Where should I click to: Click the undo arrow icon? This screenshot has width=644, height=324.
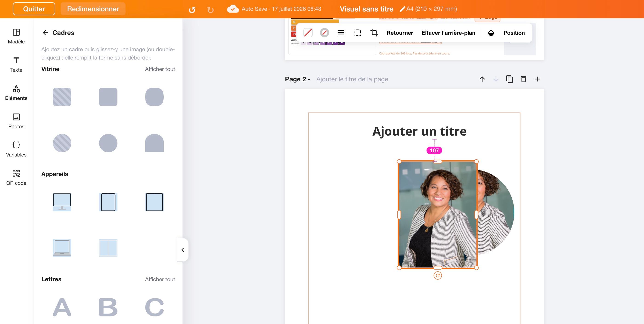pyautogui.click(x=192, y=10)
